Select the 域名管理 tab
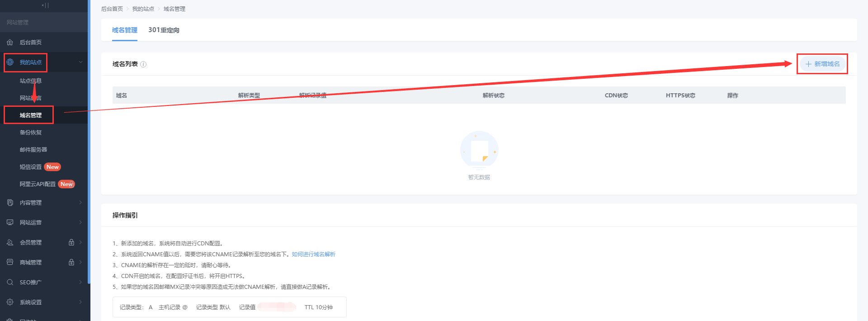 (124, 30)
